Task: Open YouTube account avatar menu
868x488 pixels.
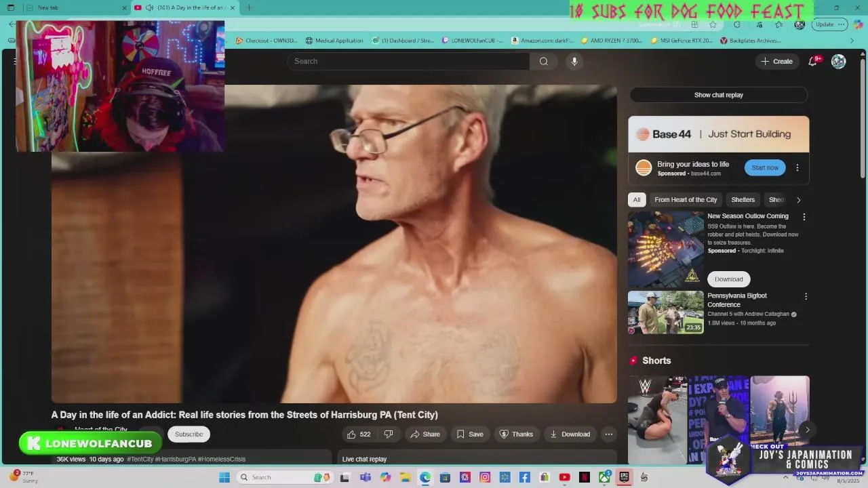Action: tap(839, 61)
